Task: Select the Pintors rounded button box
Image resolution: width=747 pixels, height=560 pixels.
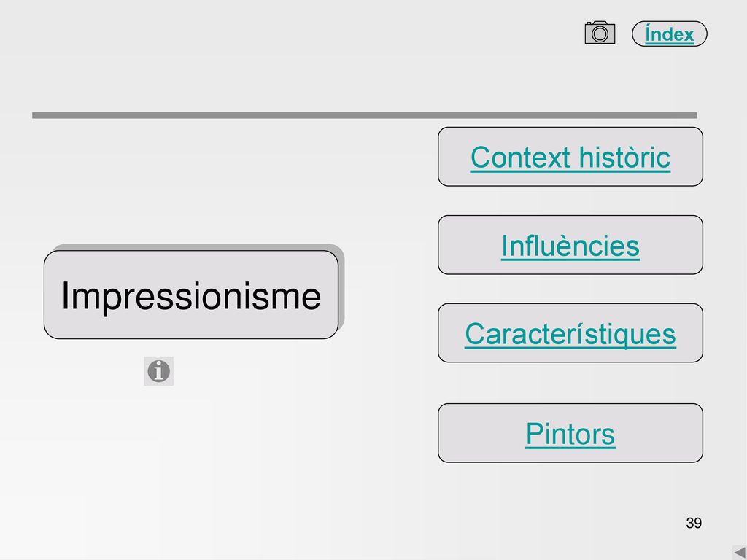Action: [x=570, y=433]
